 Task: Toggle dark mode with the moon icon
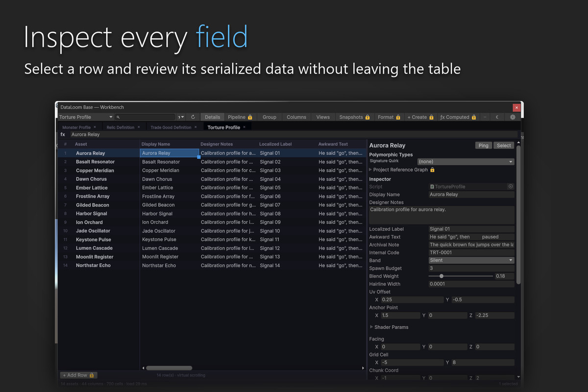click(497, 117)
